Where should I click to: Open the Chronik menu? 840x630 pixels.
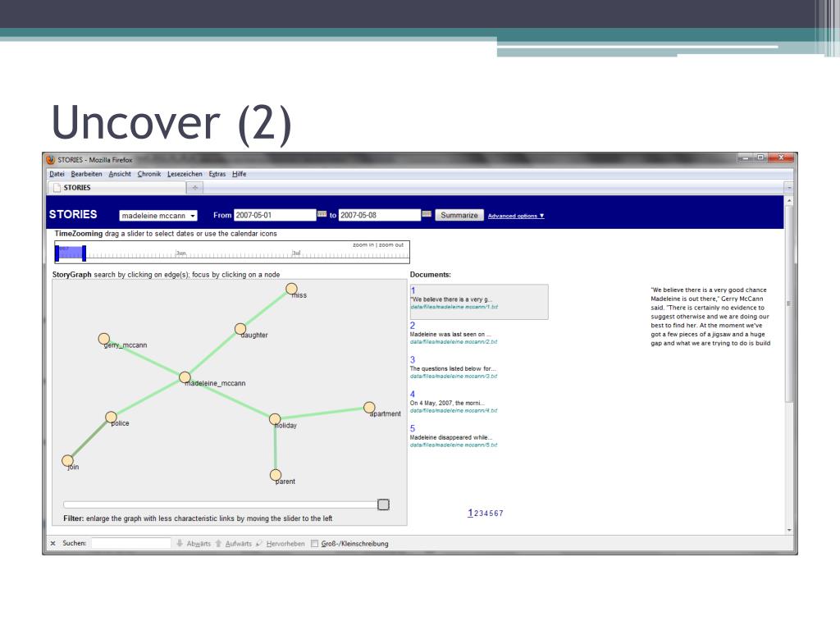(x=149, y=174)
